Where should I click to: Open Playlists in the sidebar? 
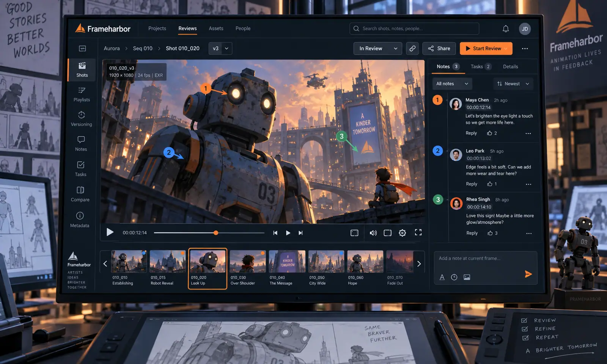(x=82, y=94)
